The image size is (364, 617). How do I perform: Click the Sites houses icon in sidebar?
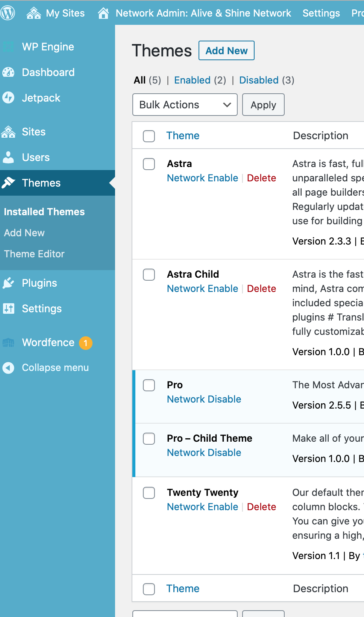tap(8, 132)
